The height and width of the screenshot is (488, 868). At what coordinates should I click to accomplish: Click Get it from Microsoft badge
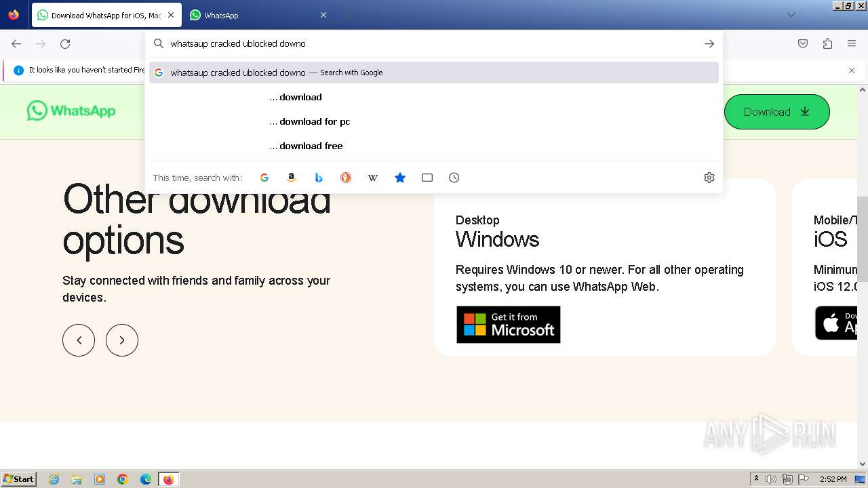[509, 325]
